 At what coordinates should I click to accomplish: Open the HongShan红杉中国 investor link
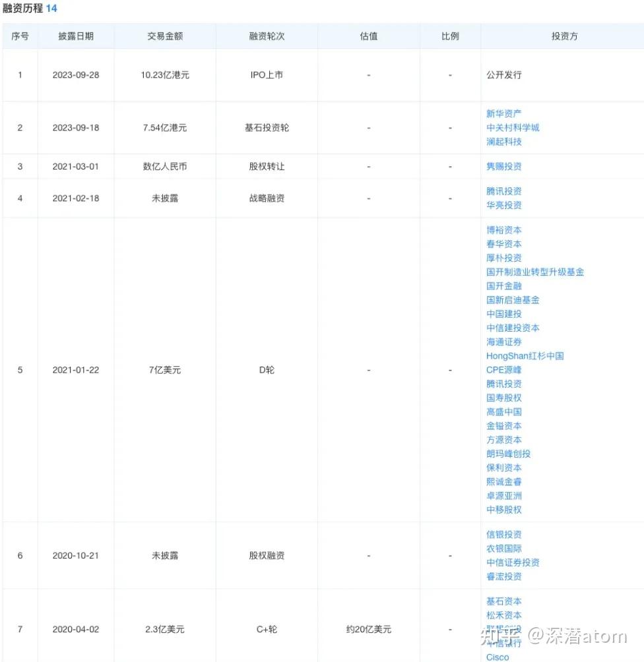525,356
